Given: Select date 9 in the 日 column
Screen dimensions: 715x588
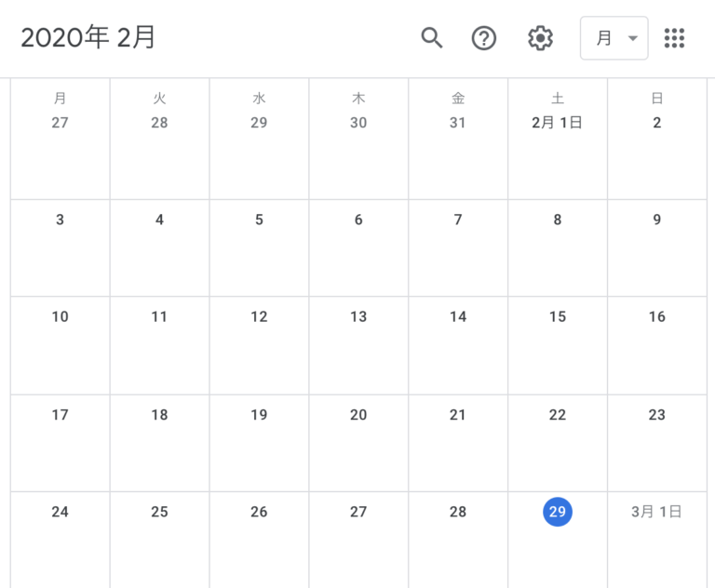Looking at the screenshot, I should pyautogui.click(x=656, y=220).
